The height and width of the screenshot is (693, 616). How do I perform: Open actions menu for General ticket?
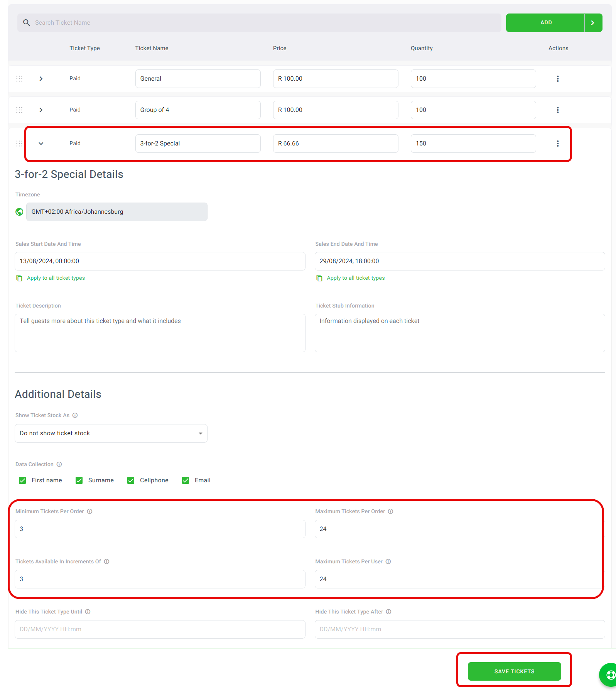pyautogui.click(x=558, y=79)
